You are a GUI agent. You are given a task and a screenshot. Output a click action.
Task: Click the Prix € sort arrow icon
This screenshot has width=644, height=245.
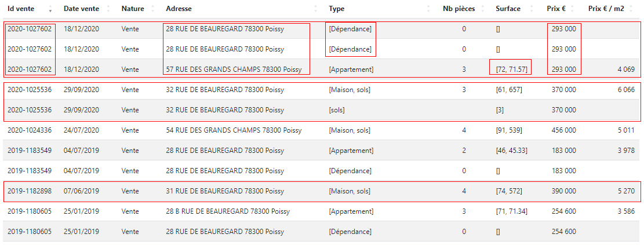pyautogui.click(x=572, y=9)
